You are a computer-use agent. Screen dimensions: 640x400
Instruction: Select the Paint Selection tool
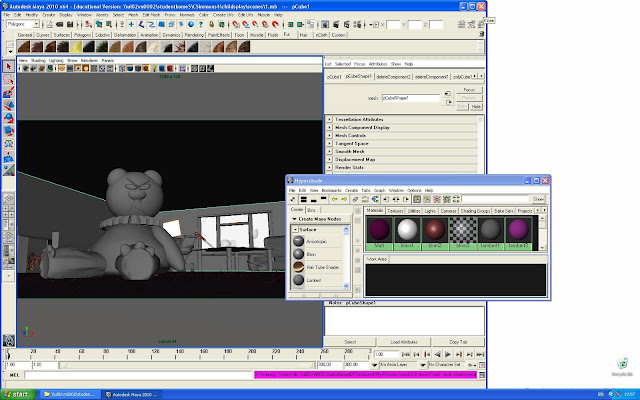(x=9, y=92)
